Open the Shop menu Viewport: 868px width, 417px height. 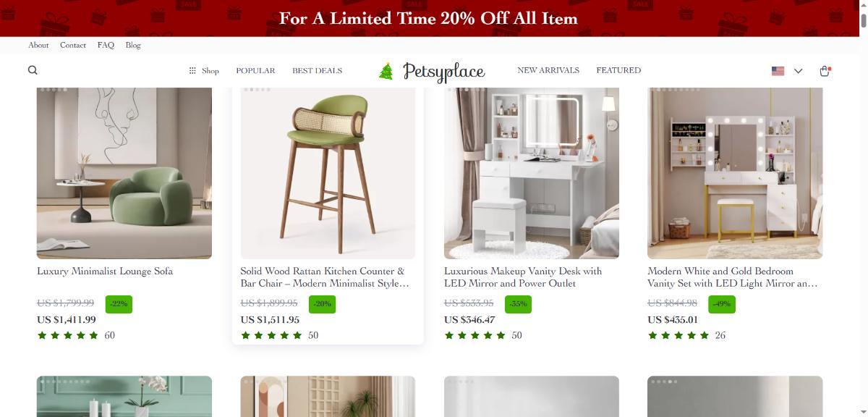[x=204, y=70]
